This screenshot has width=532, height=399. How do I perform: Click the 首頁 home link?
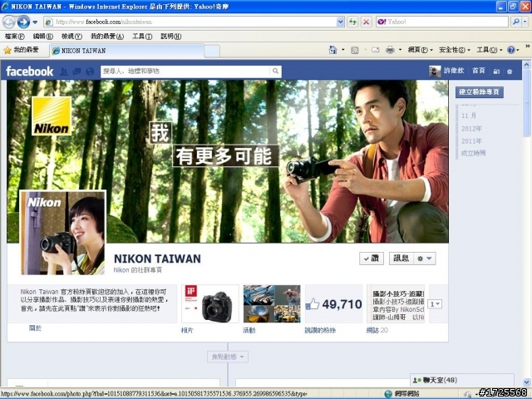tap(479, 71)
